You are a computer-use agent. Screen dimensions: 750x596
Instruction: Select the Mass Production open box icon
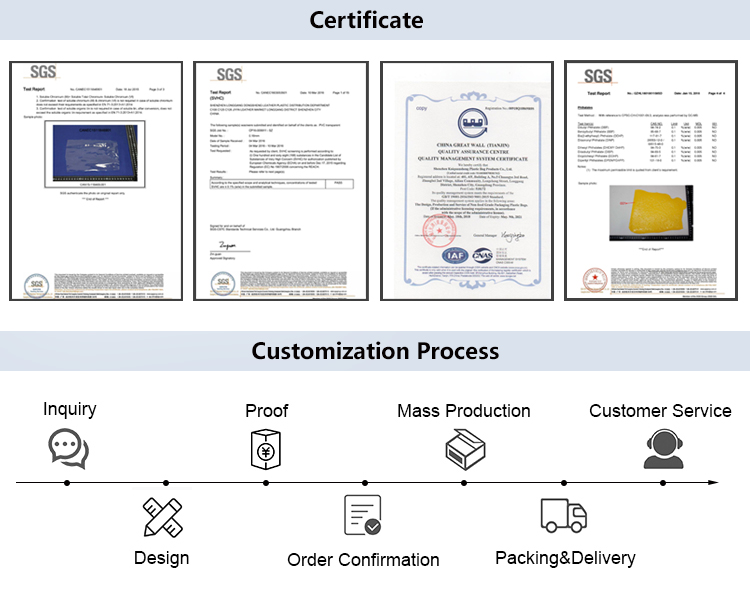coord(464,448)
